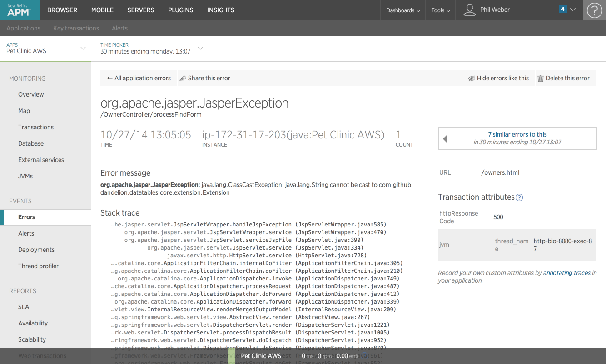Click the Share this error icon

coord(183,78)
